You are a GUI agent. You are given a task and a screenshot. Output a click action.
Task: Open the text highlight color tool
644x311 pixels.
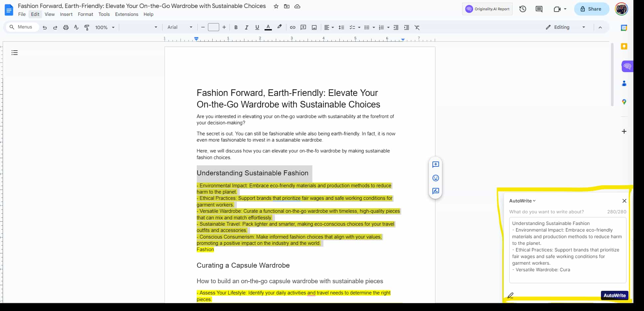click(279, 27)
